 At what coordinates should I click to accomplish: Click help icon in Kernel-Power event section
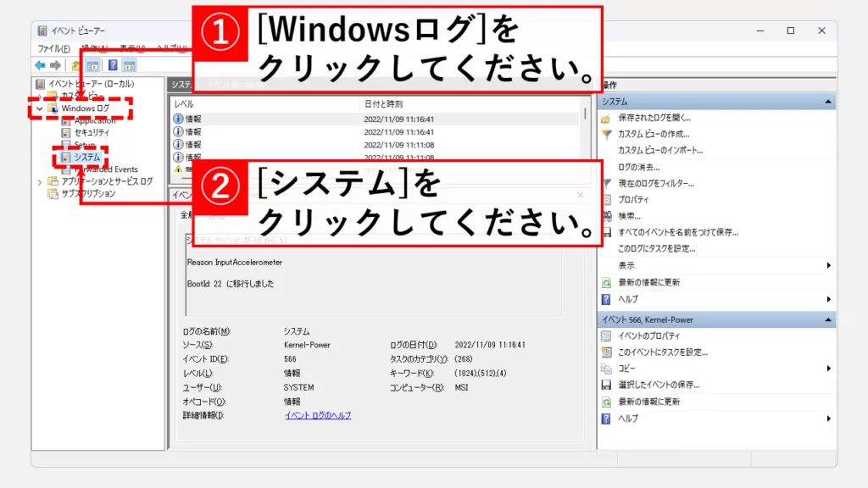[x=606, y=419]
